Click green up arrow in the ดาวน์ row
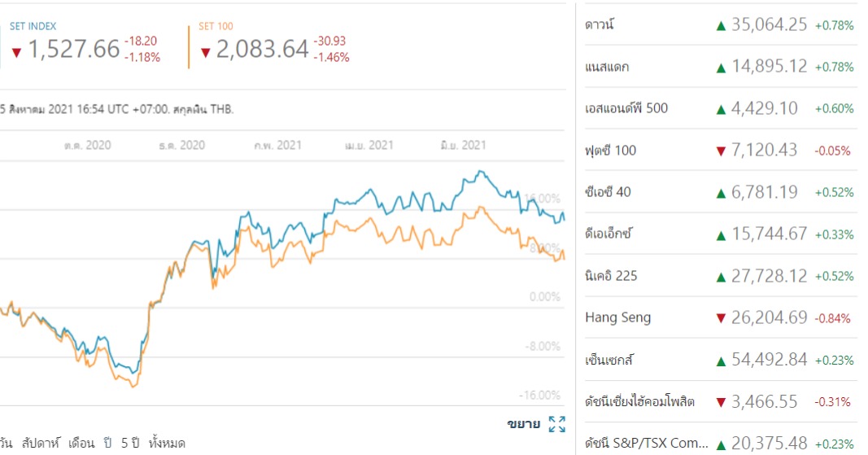This screenshot has height=455, width=868. [720, 25]
